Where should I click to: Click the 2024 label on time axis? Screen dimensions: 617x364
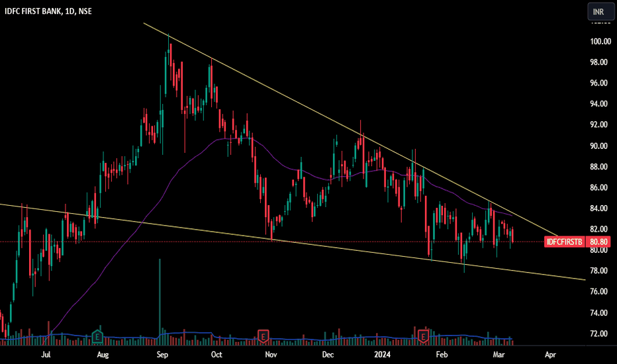click(x=383, y=355)
